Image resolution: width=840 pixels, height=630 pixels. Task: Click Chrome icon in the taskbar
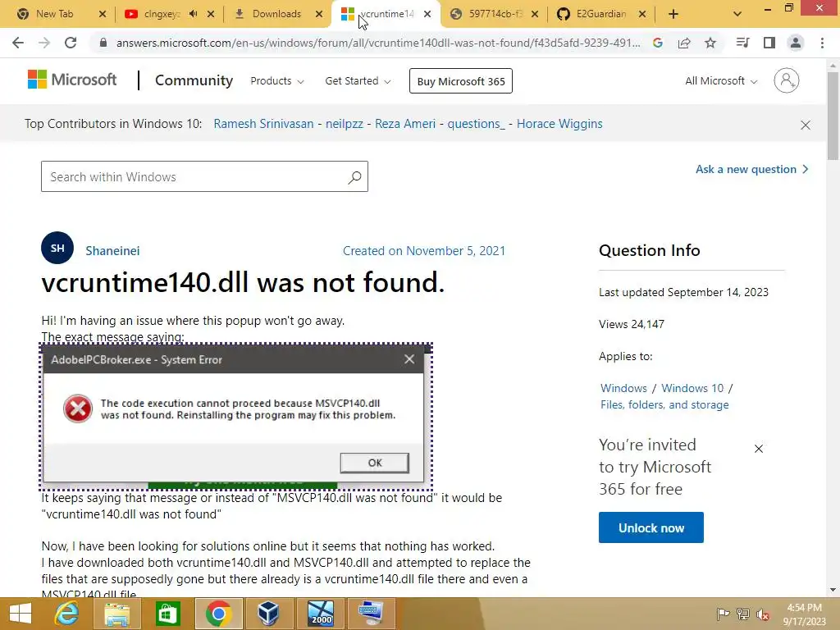pyautogui.click(x=218, y=614)
